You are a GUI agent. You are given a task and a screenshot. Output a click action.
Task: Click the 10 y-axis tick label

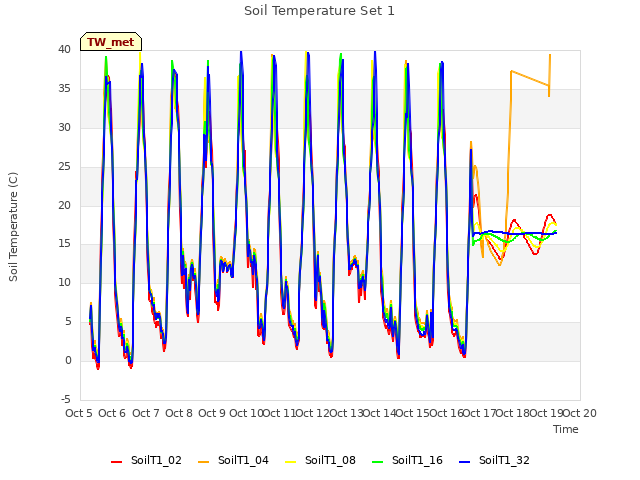click(64, 282)
